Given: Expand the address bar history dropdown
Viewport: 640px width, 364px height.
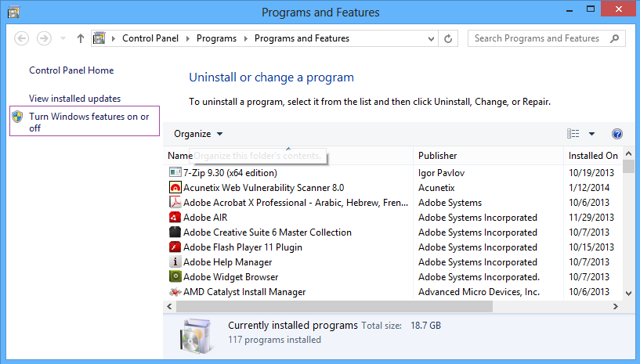Looking at the screenshot, I should (431, 38).
